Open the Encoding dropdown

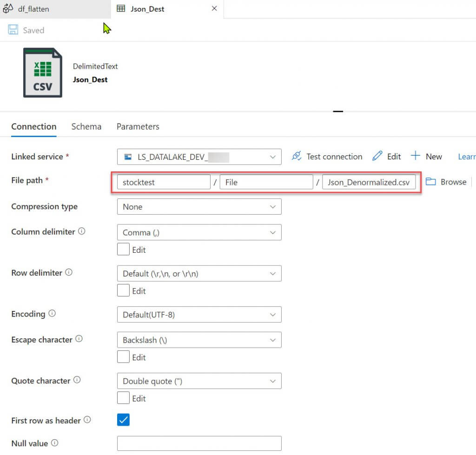tap(199, 315)
